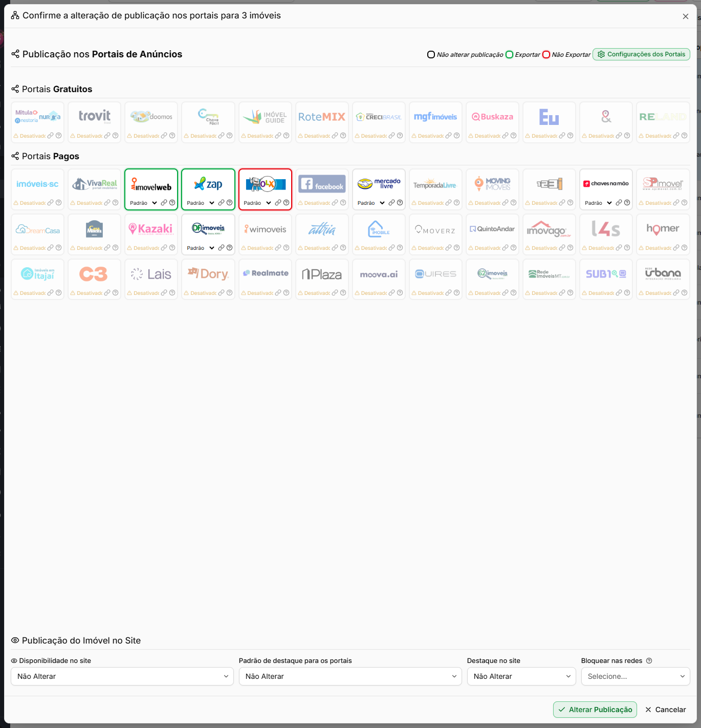Select the wimoveis portal card
701x728 pixels.
[x=265, y=234]
